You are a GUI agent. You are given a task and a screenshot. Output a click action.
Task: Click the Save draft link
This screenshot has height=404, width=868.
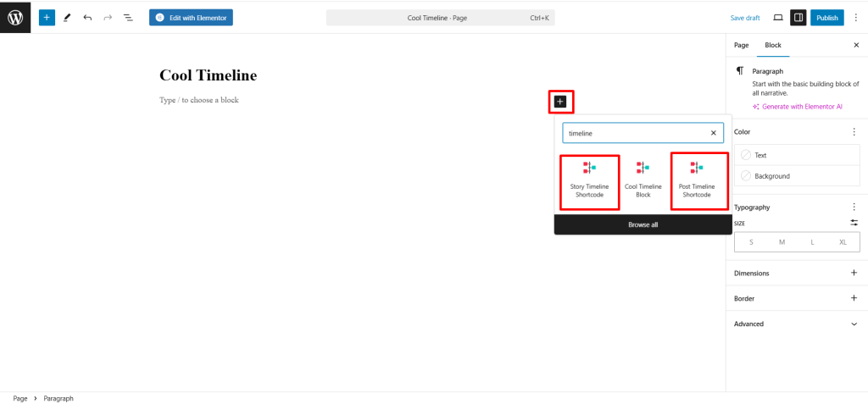click(x=744, y=18)
